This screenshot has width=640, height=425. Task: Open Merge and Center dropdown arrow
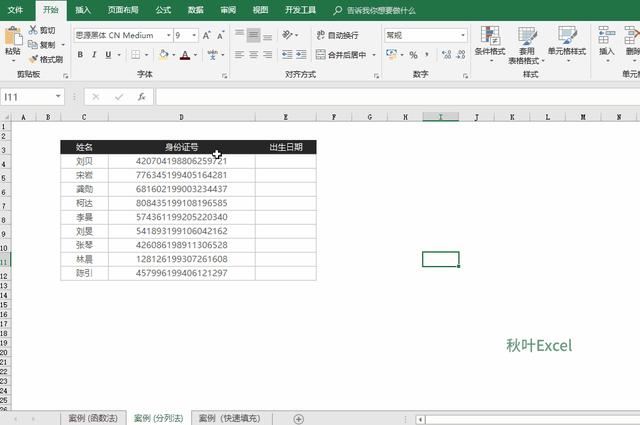click(374, 54)
